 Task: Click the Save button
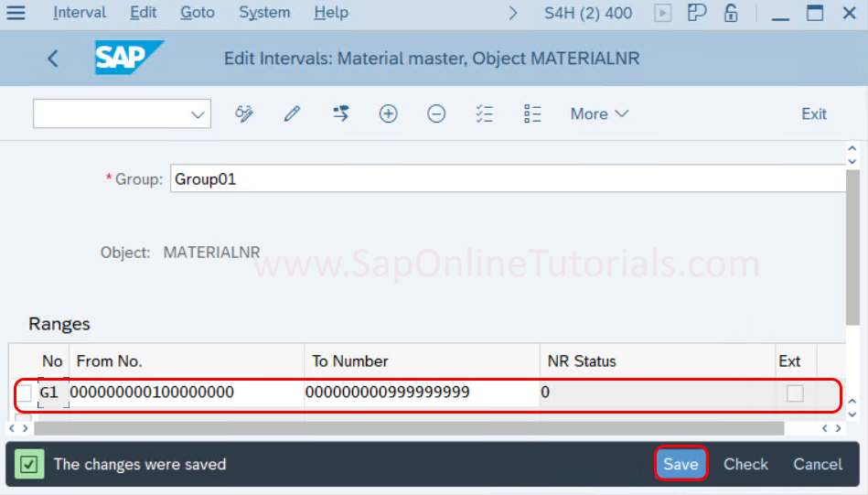click(680, 464)
